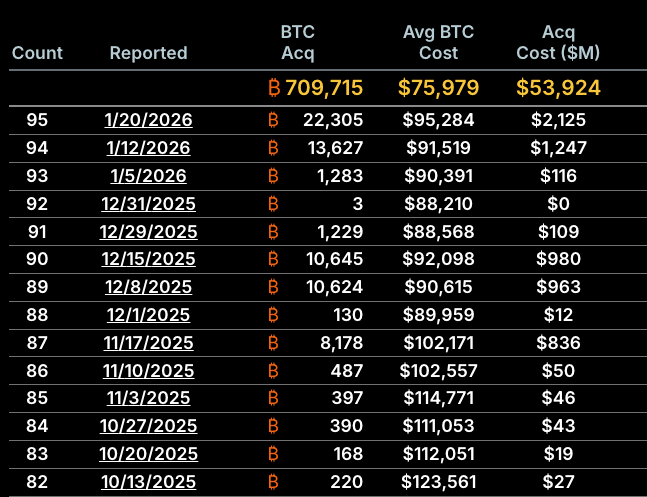The height and width of the screenshot is (497, 647).
Task: Open the 10/27/2025 report link
Action: point(148,427)
